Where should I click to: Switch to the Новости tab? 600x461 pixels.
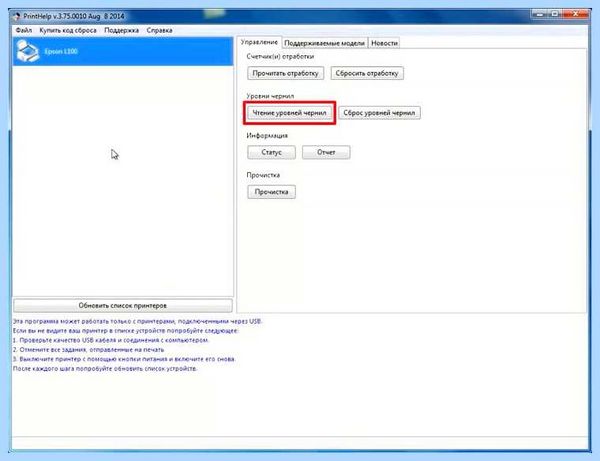pos(384,43)
